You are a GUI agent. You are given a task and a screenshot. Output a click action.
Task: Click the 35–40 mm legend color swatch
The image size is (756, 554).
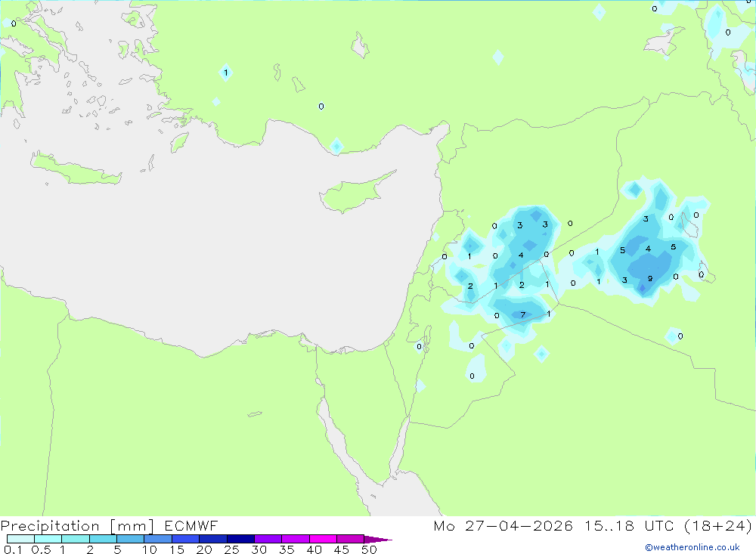295,539
